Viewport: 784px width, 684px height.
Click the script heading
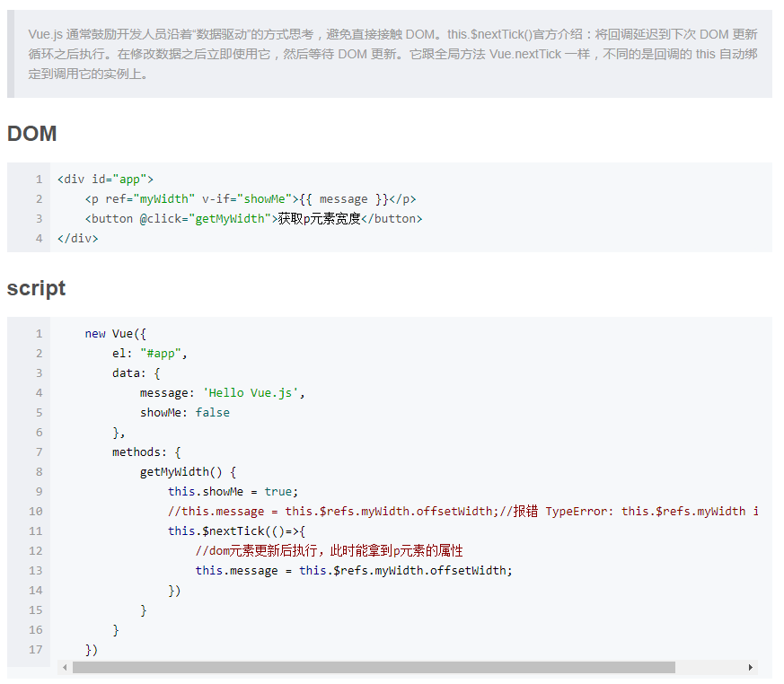tap(36, 288)
